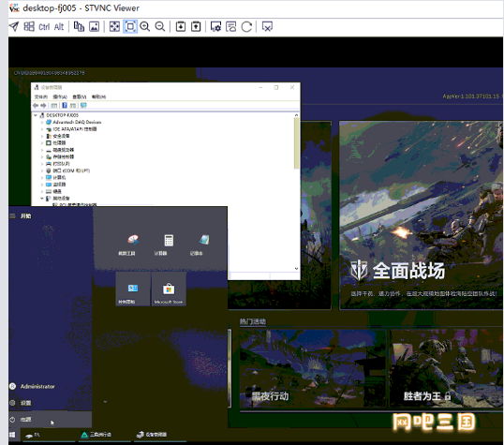Expand the 安全设备 node
This screenshot has width=504, height=445.
point(42,136)
